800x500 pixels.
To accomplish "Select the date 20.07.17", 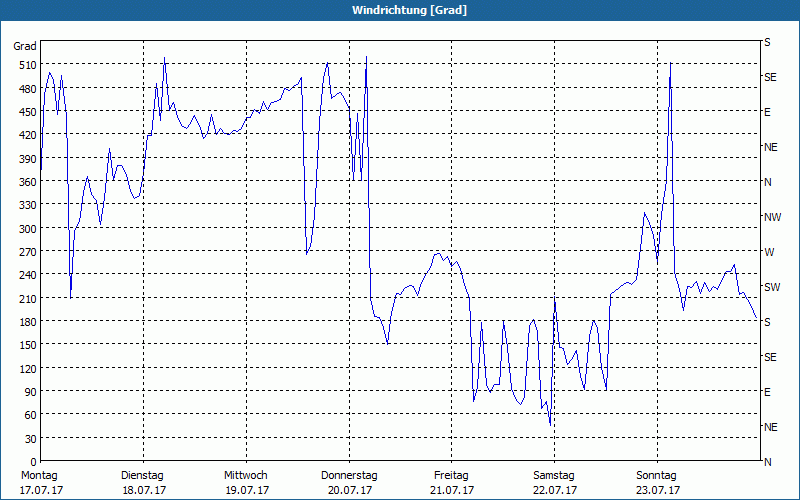I will coord(350,491).
